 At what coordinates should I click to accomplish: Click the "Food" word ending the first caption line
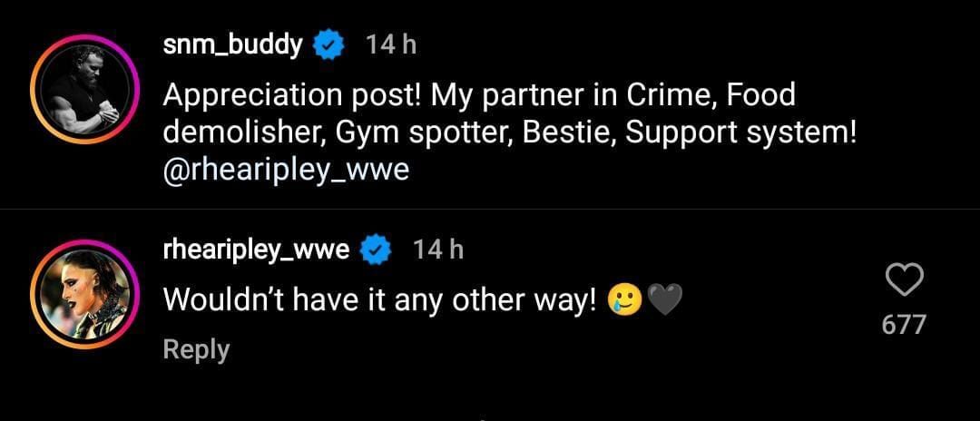click(x=760, y=94)
